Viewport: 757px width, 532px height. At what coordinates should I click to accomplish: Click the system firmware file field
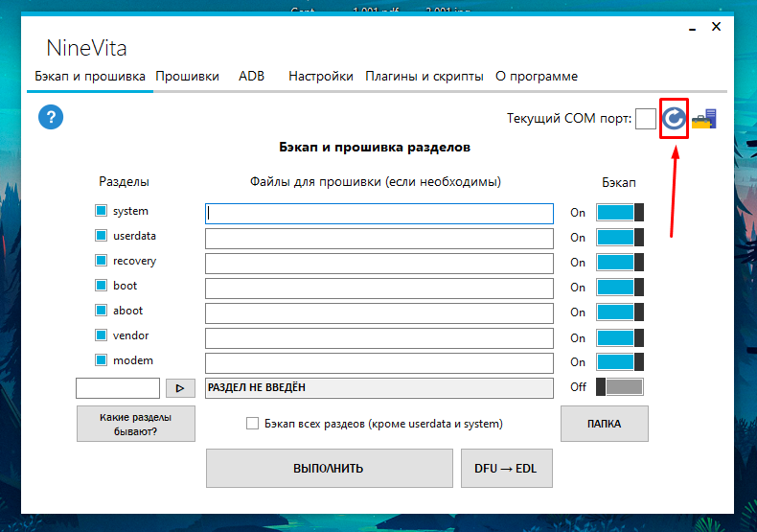(x=379, y=214)
